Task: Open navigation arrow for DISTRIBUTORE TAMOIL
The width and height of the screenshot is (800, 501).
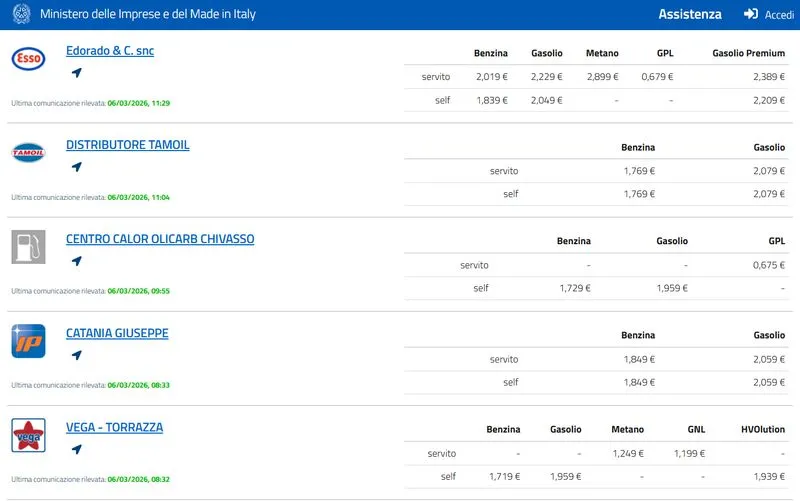Action: (76, 167)
